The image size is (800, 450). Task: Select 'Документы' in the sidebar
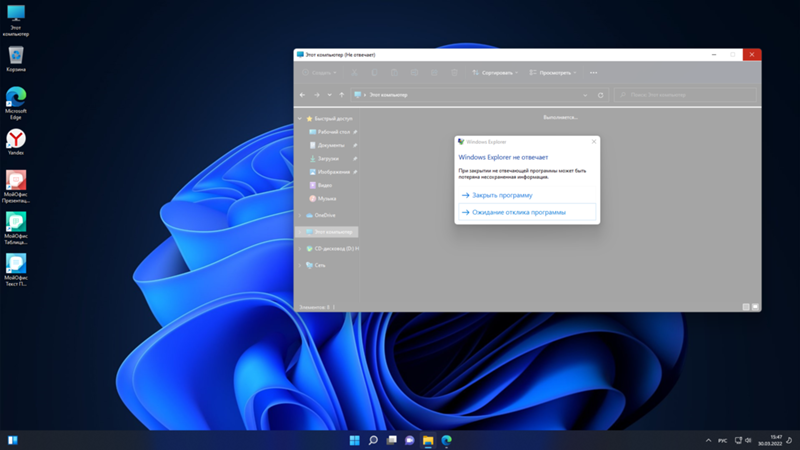(333, 145)
